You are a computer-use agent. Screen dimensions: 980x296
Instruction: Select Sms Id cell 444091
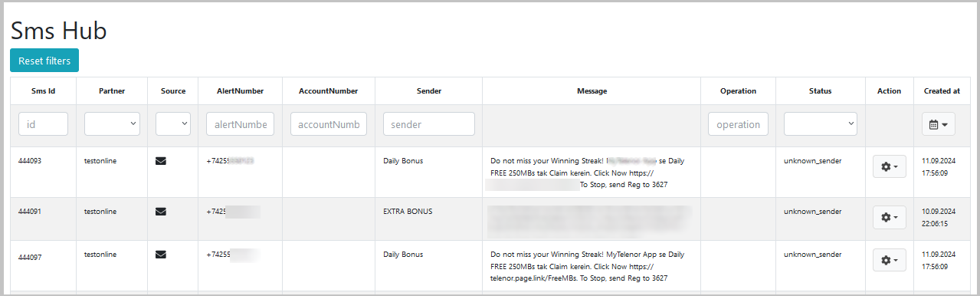pyautogui.click(x=29, y=211)
